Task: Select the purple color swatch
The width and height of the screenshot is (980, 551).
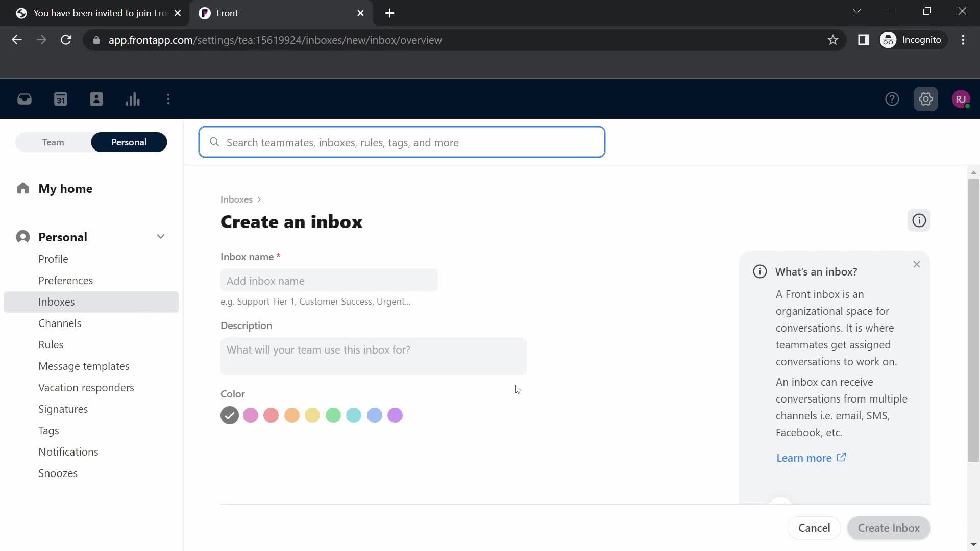Action: click(x=395, y=415)
